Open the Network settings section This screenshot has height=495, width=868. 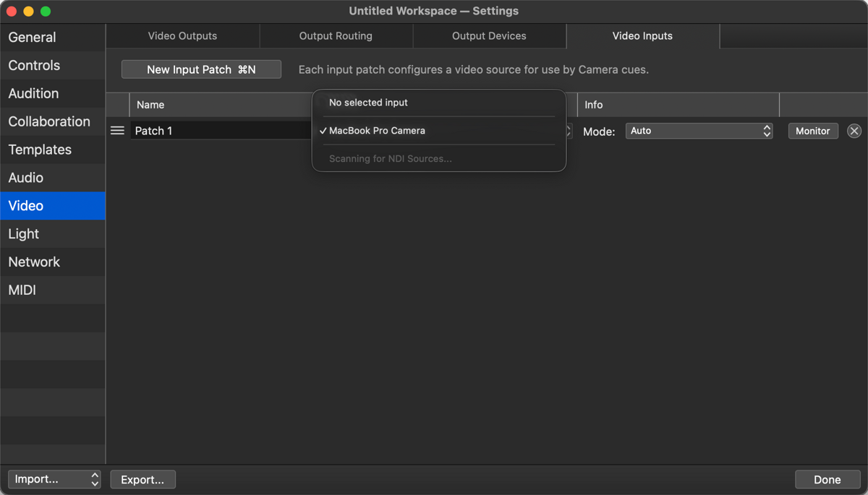tap(53, 262)
